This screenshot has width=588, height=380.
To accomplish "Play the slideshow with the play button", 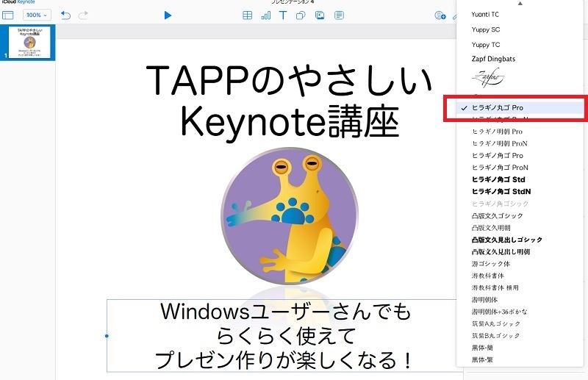I will [168, 15].
